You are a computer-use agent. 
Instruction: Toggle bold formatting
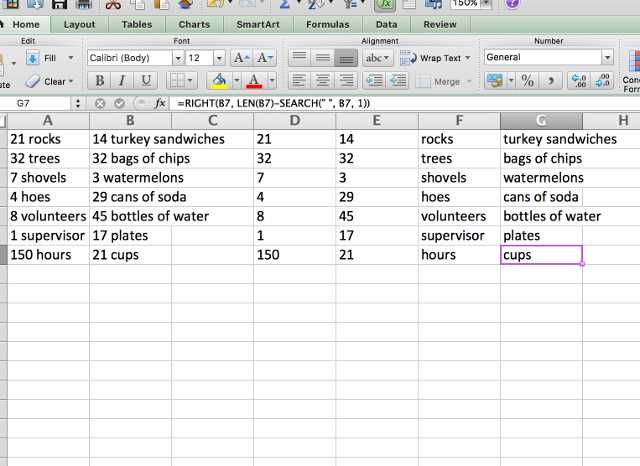(100, 81)
